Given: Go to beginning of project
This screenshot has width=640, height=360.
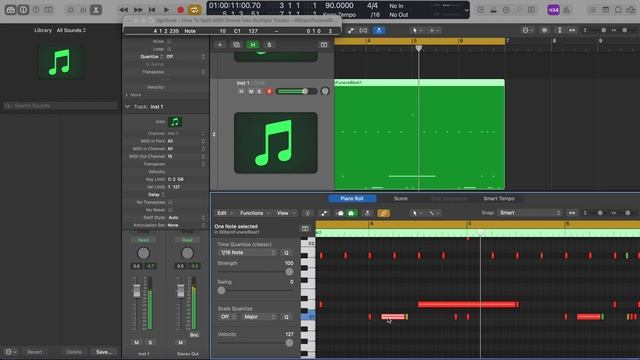Looking at the screenshot, I should coord(152,9).
